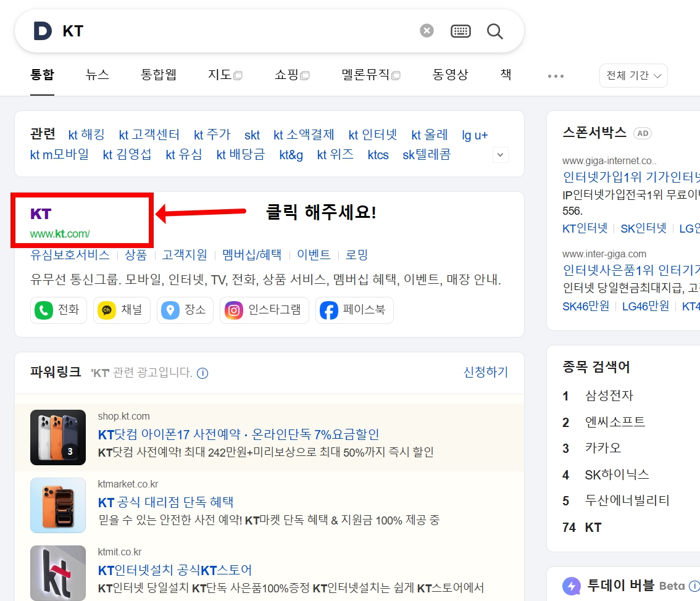This screenshot has width=700, height=601.
Task: Click related search ktcs
Action: (378, 155)
